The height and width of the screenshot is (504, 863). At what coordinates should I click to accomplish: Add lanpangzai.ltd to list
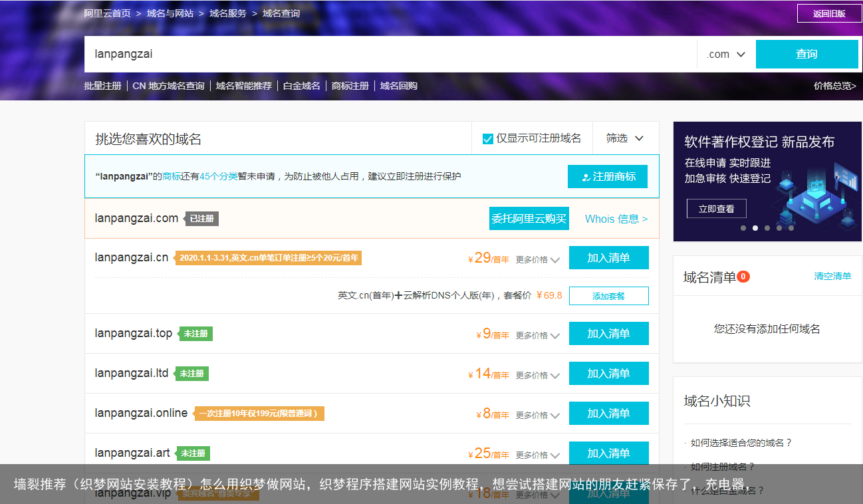tap(608, 374)
